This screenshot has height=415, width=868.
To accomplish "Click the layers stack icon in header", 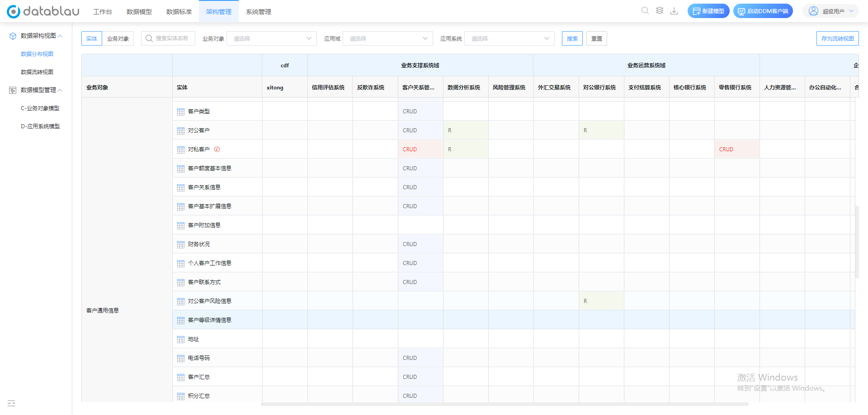I will [660, 10].
